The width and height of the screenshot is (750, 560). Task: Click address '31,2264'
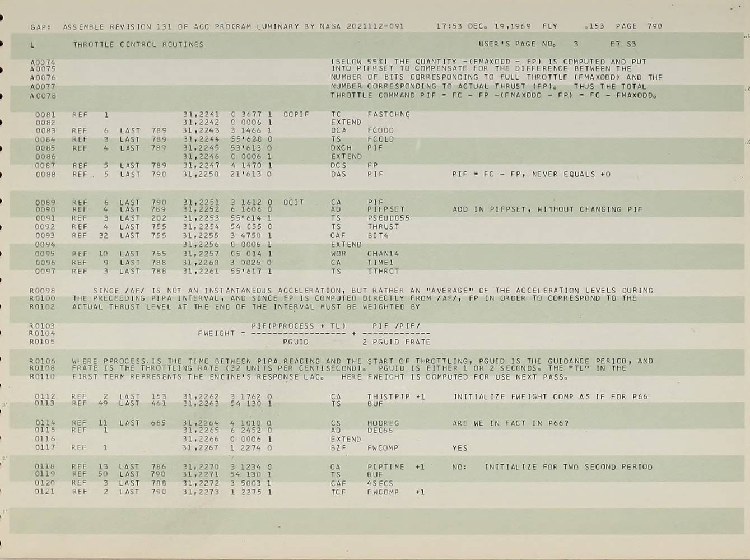[x=201, y=423]
